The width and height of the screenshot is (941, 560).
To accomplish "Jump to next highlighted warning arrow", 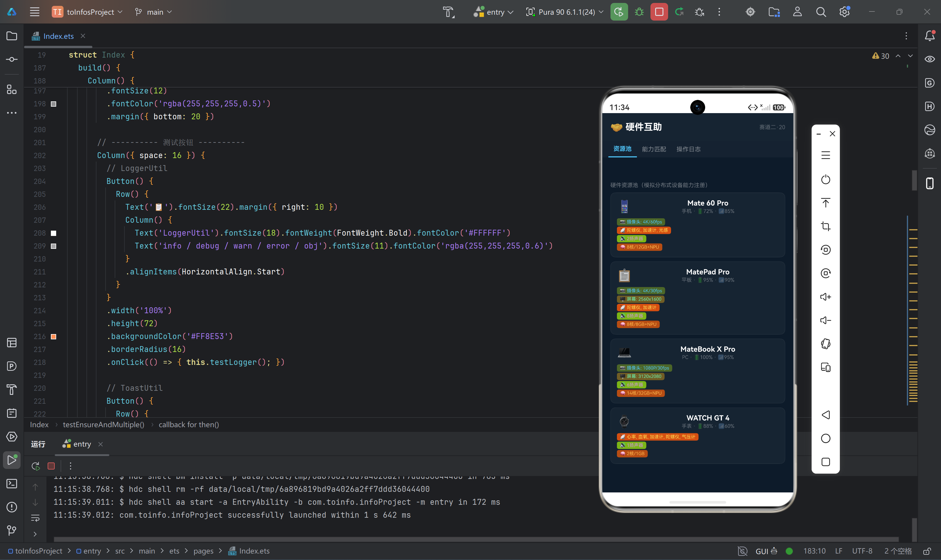I will 910,56.
